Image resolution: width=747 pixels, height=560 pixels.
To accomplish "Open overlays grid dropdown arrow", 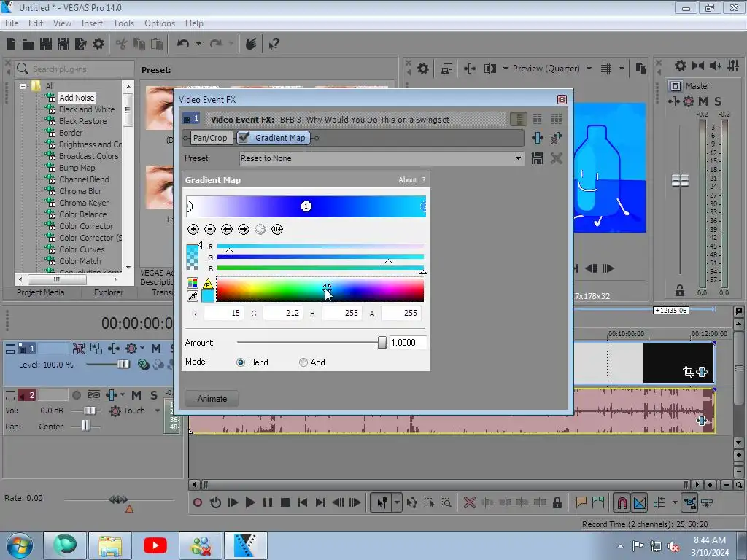I will (622, 69).
